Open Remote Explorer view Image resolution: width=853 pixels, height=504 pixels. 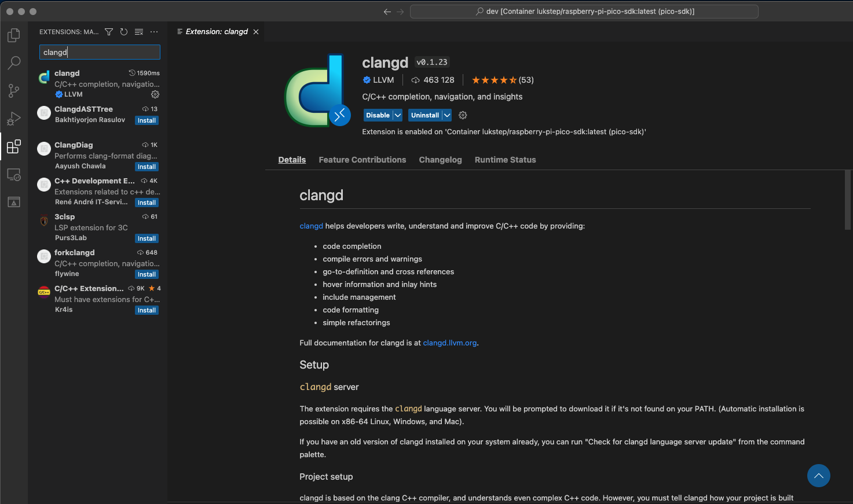[x=13, y=174]
